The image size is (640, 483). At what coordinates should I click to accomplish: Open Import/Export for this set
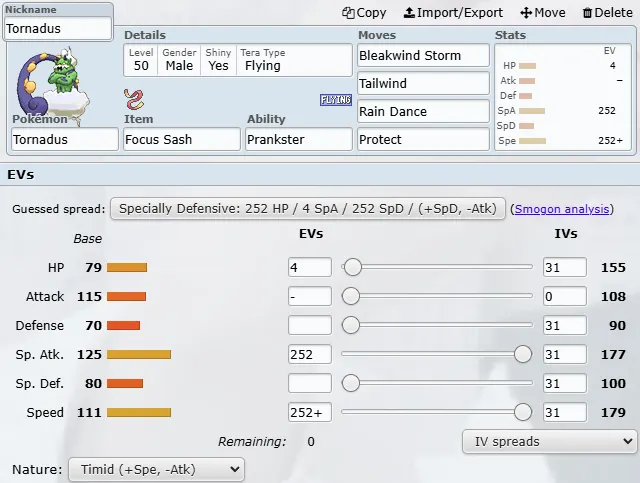pos(453,13)
